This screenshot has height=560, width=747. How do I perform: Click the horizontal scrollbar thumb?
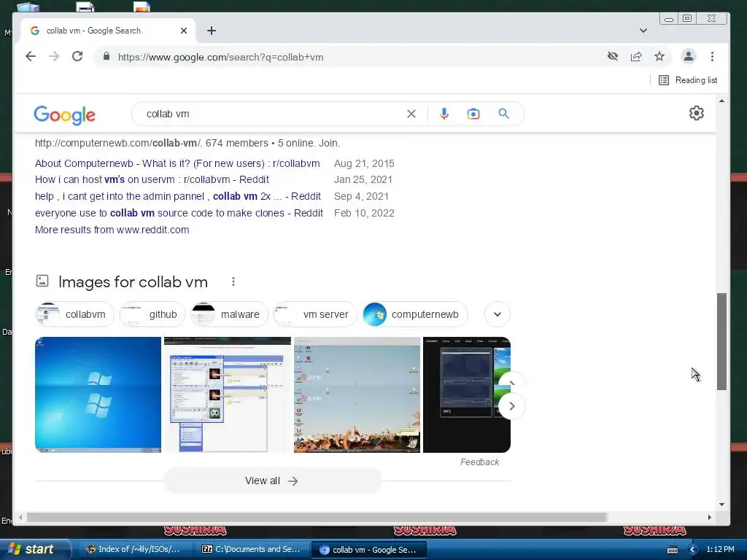click(x=317, y=517)
